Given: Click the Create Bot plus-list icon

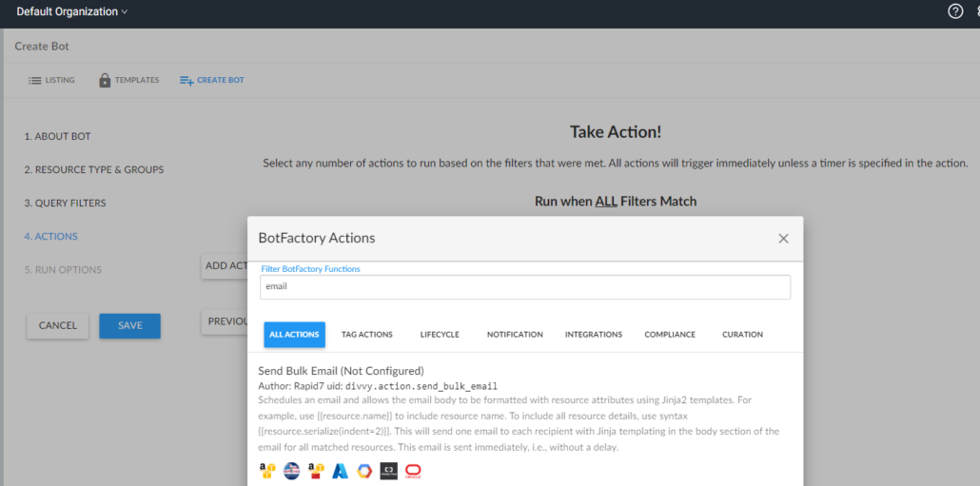Looking at the screenshot, I should (x=186, y=81).
